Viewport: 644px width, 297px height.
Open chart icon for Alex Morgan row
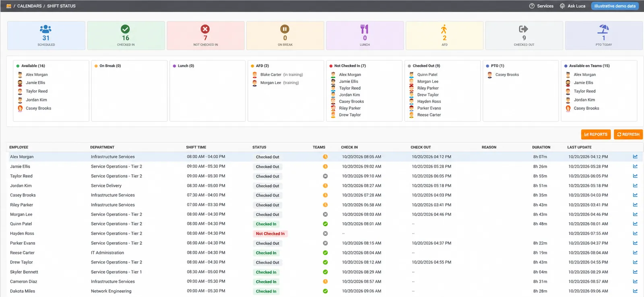pos(635,157)
